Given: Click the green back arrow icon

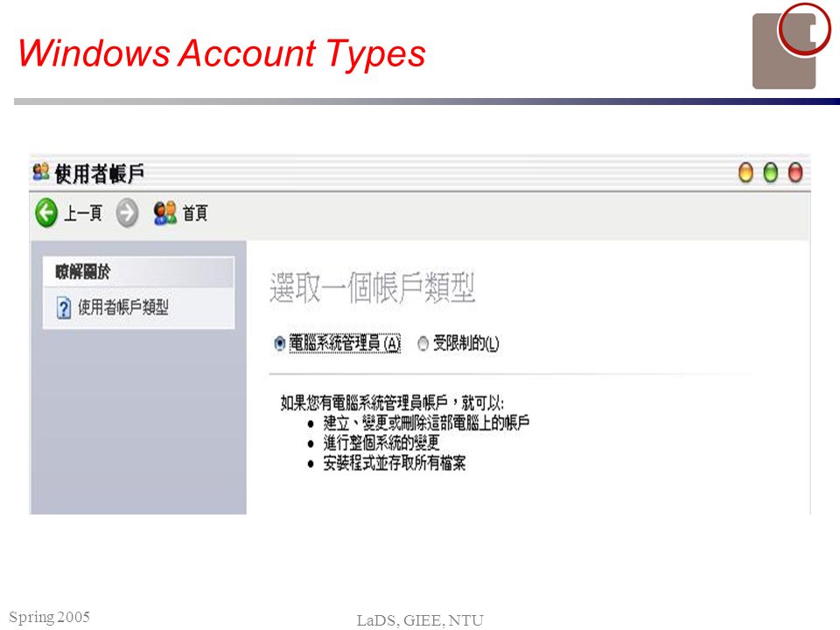Looking at the screenshot, I should (46, 213).
